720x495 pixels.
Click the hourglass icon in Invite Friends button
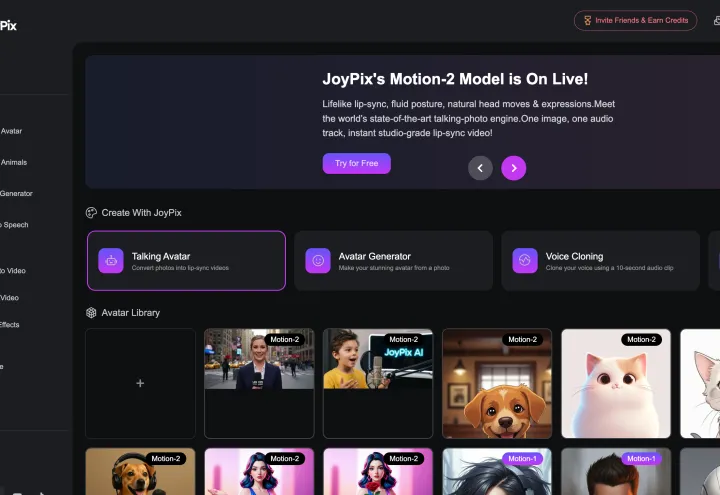pos(587,20)
